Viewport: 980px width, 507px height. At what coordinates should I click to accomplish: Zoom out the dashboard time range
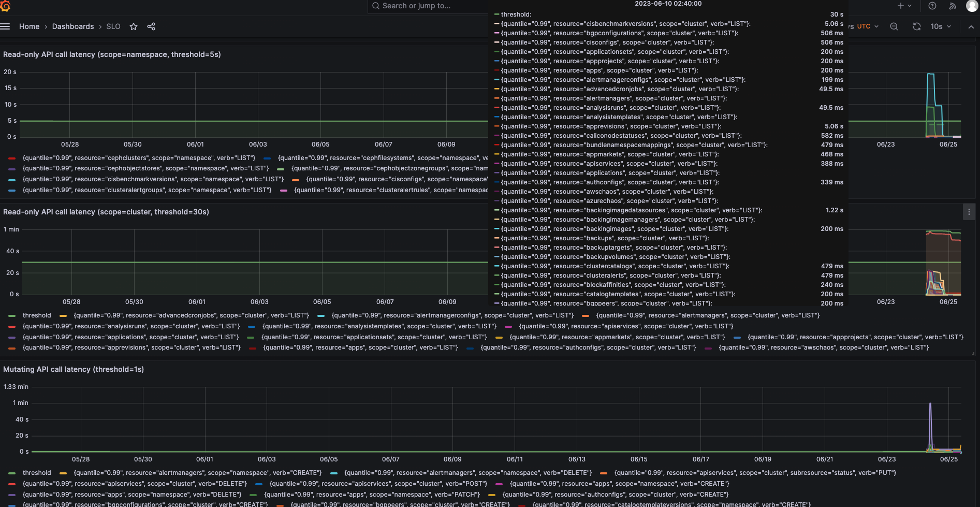[x=894, y=26]
